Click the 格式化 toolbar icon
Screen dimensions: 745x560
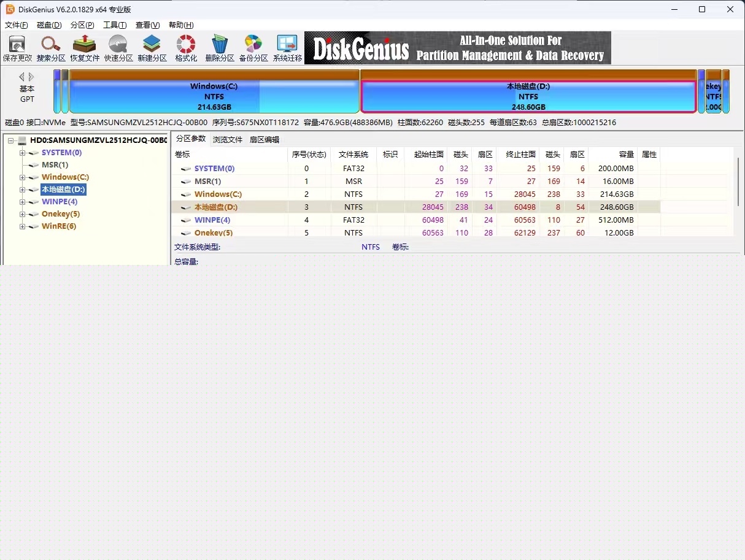(186, 48)
